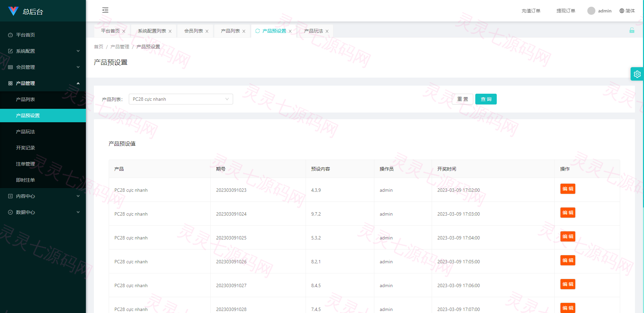The width and height of the screenshot is (644, 313).
Task: Open 充值订单 in the header
Action: [531, 11]
